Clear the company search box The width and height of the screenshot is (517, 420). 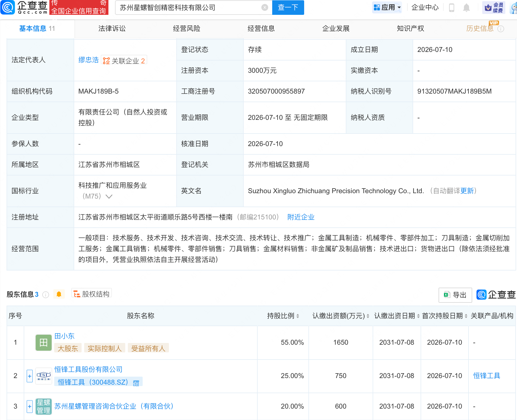(265, 7)
